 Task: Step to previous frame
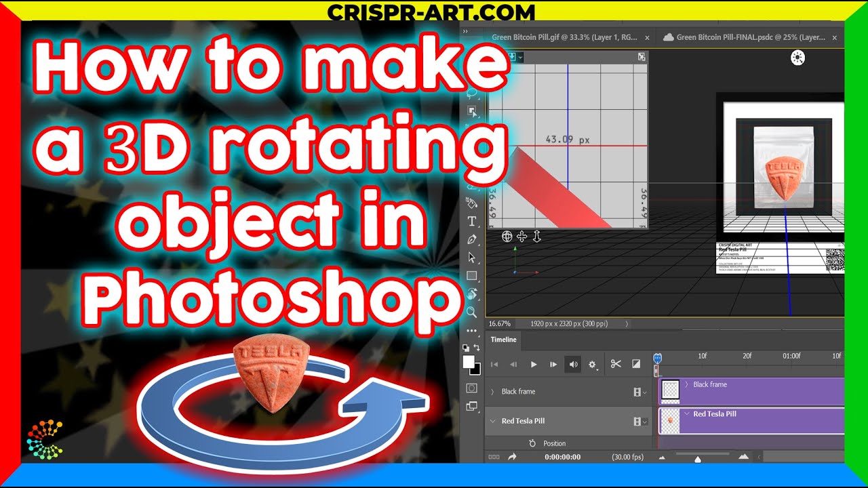(513, 364)
